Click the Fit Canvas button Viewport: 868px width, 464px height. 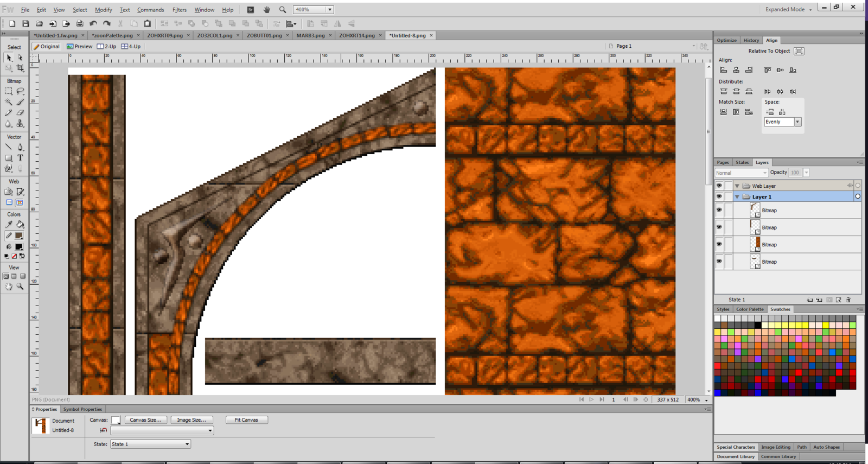coord(246,420)
